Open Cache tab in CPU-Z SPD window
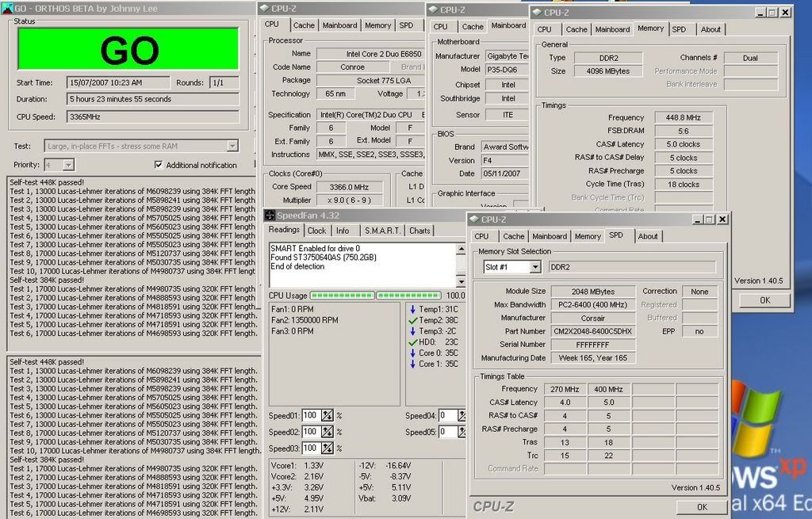The height and width of the screenshot is (519, 812). point(513,236)
